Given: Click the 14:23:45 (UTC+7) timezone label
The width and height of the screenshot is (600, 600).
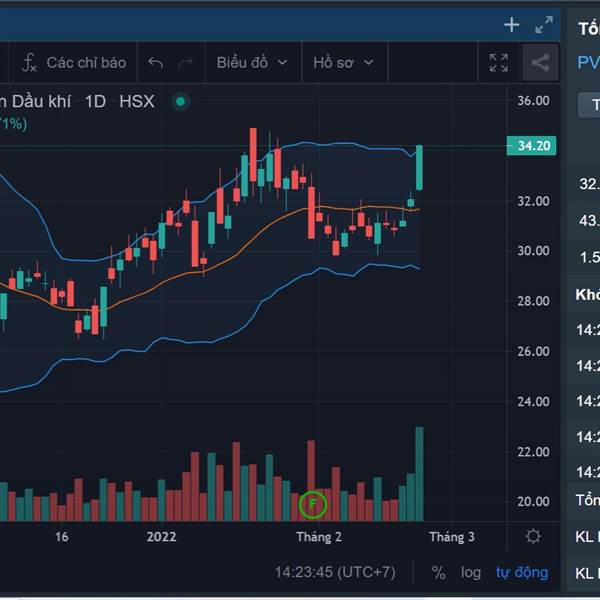Looking at the screenshot, I should coord(335,572).
